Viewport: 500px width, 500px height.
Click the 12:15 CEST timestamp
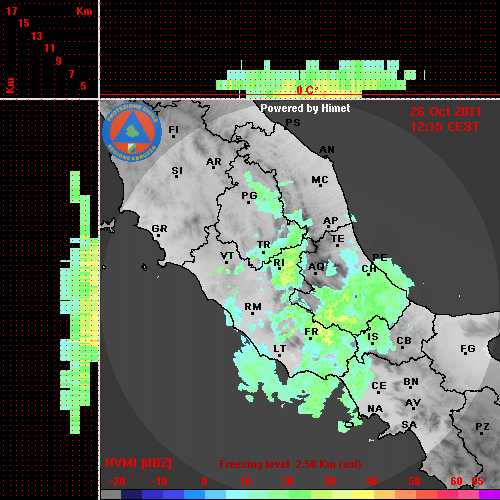click(x=445, y=127)
